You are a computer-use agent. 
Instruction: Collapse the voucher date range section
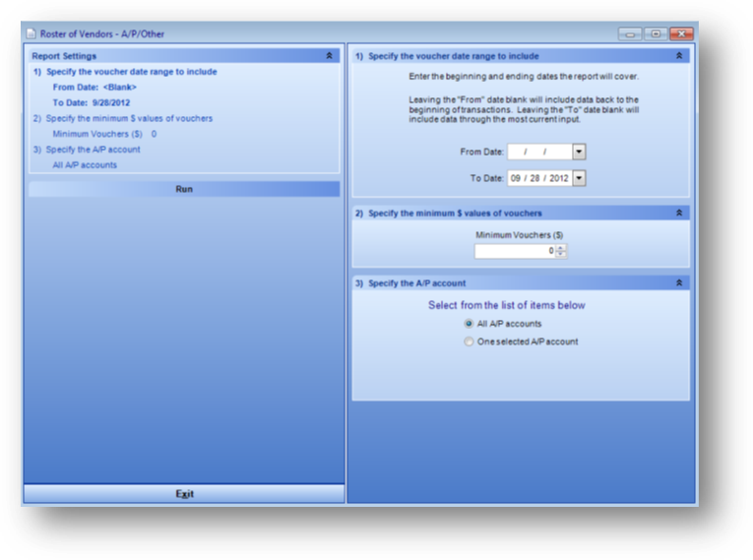pos(679,56)
